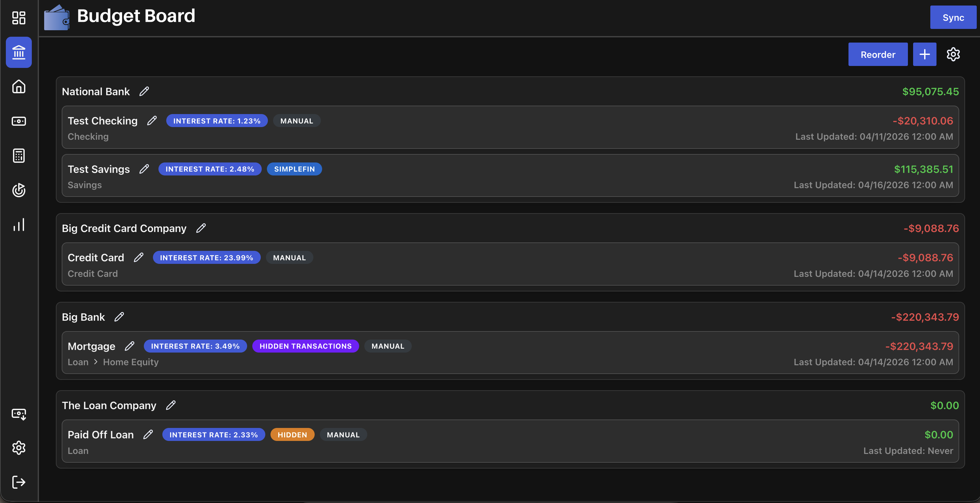Select the Accounts bank icon in sidebar
The height and width of the screenshot is (503, 980).
click(19, 52)
